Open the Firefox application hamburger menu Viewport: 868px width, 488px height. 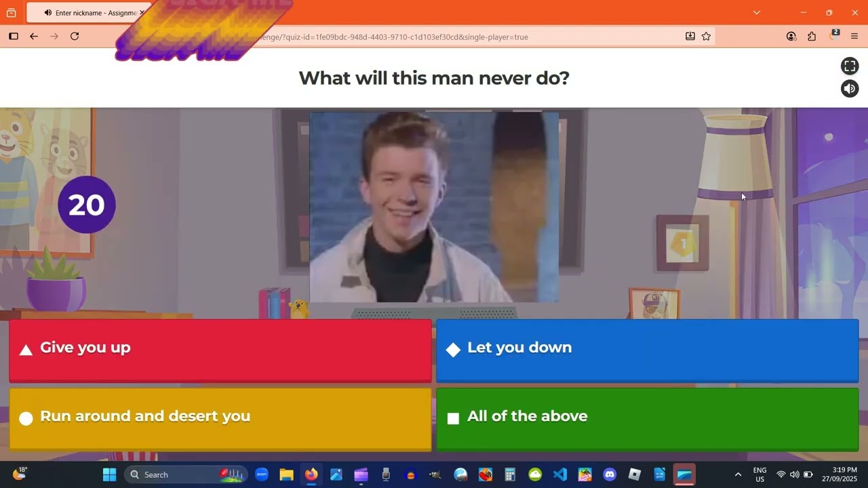tap(854, 37)
